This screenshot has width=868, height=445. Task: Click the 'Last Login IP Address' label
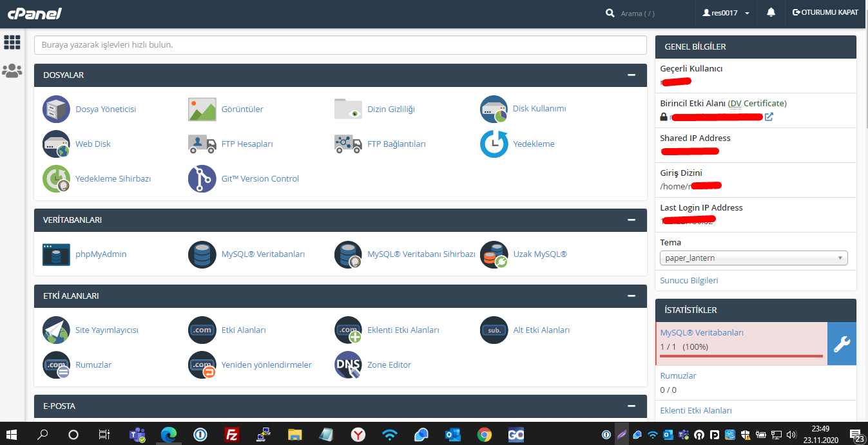coord(701,207)
